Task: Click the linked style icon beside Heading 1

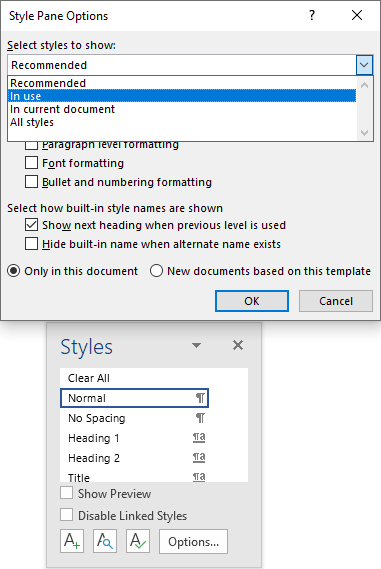Action: pyautogui.click(x=199, y=438)
